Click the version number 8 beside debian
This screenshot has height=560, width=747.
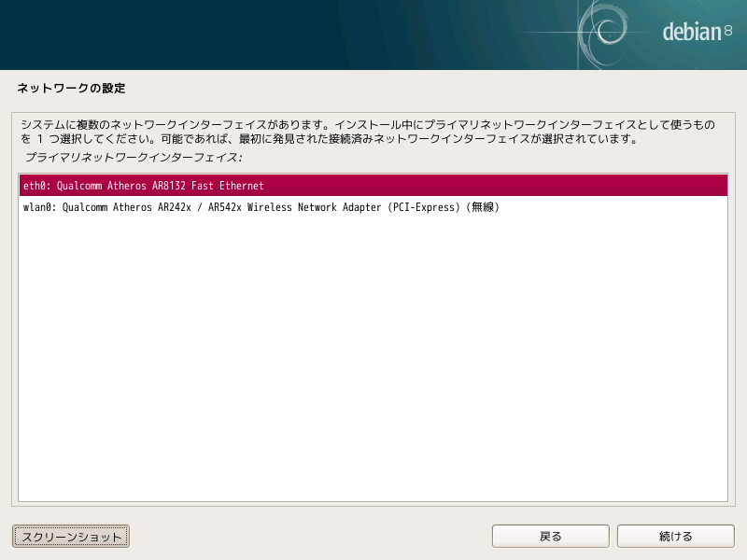[728, 33]
